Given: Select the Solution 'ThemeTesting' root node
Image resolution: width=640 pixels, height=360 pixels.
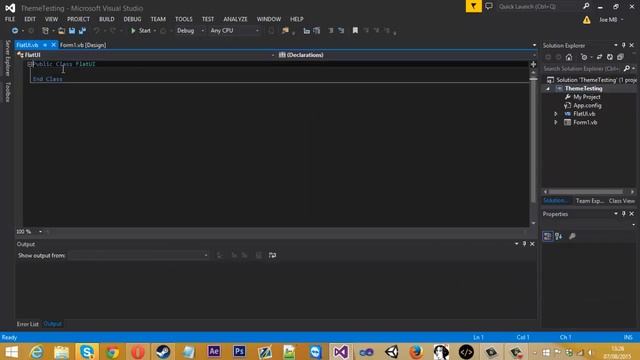Looking at the screenshot, I should click(592, 80).
